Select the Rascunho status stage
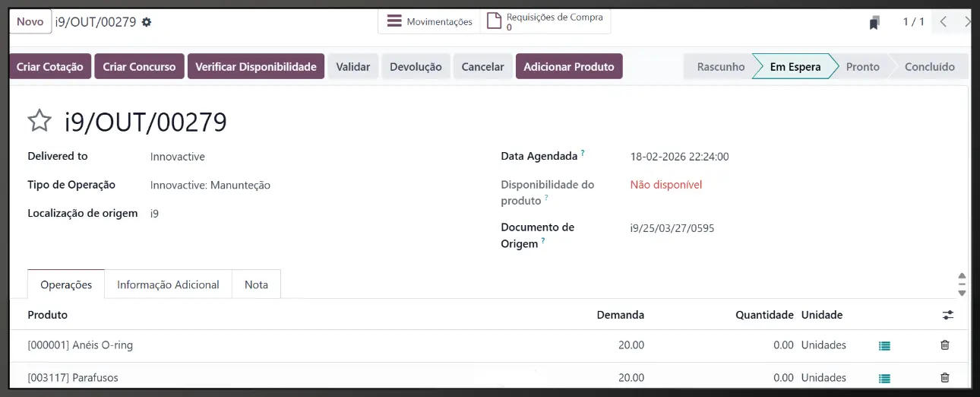 [x=721, y=66]
